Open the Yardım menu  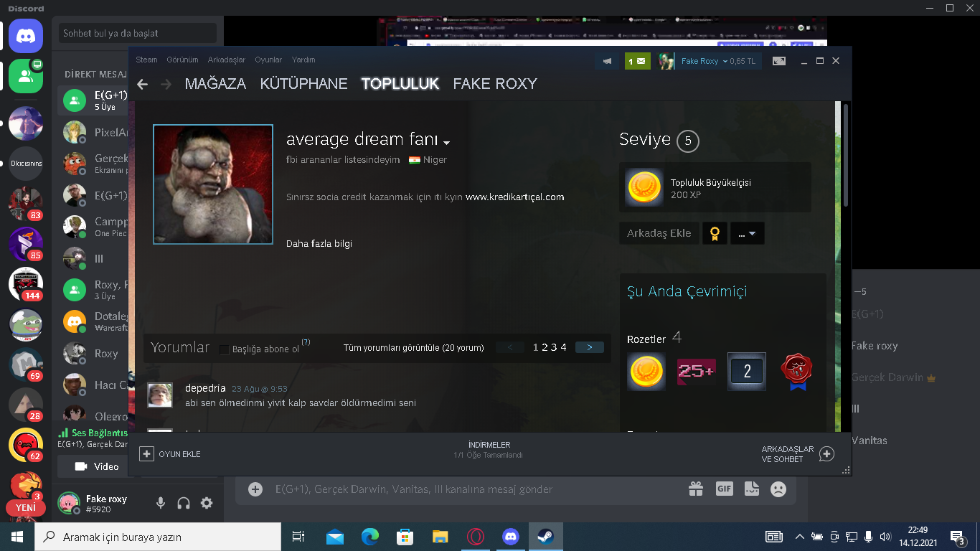[x=303, y=60]
